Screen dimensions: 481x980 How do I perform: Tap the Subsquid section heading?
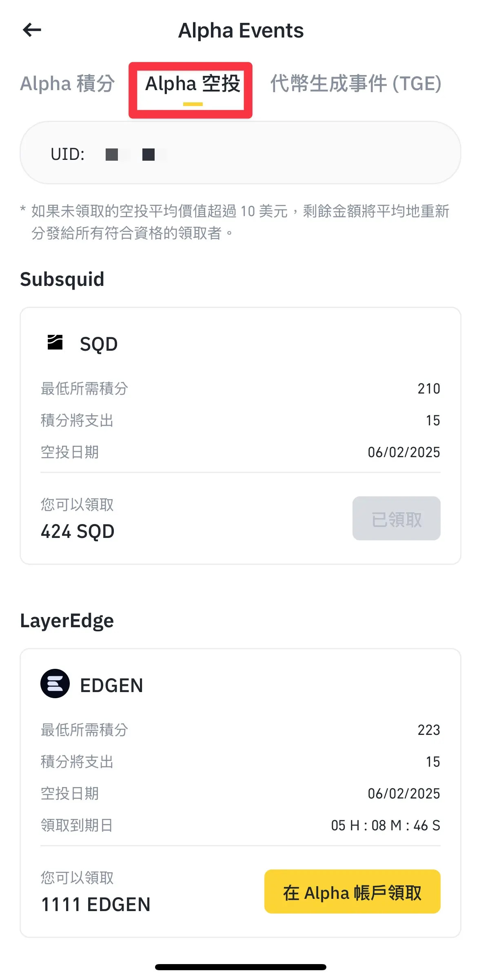[x=62, y=280]
